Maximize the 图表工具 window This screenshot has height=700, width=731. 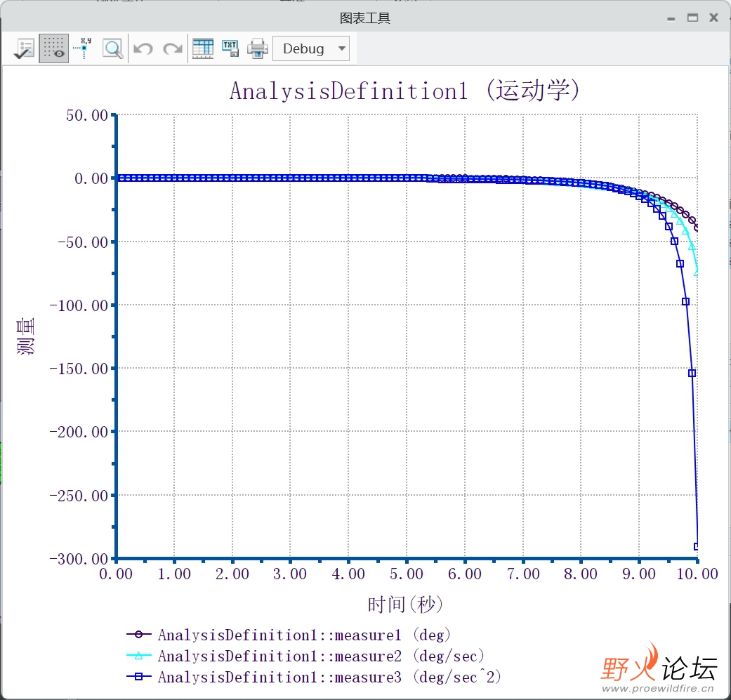pyautogui.click(x=693, y=18)
